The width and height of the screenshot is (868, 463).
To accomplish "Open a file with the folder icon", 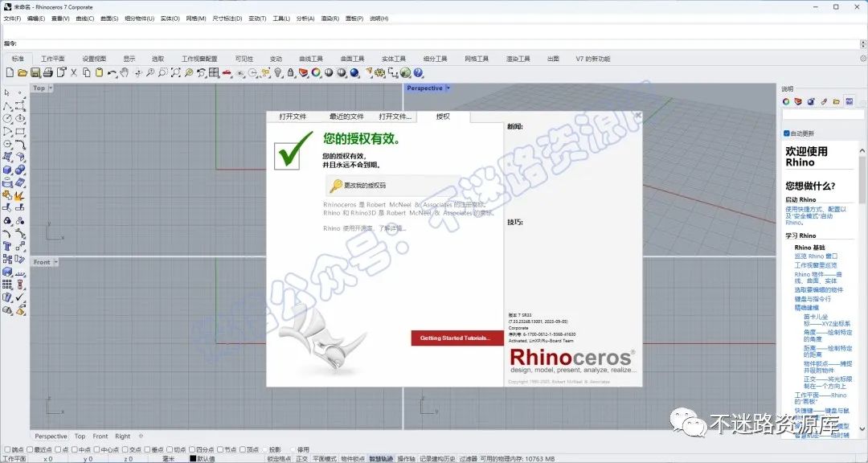I will [23, 72].
